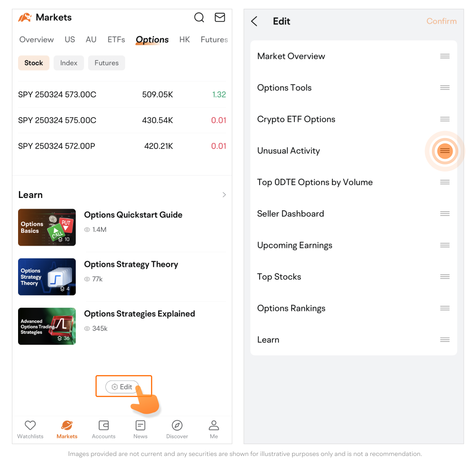Open the Me profile icon
This screenshot has height=463, width=476.
[x=214, y=426]
